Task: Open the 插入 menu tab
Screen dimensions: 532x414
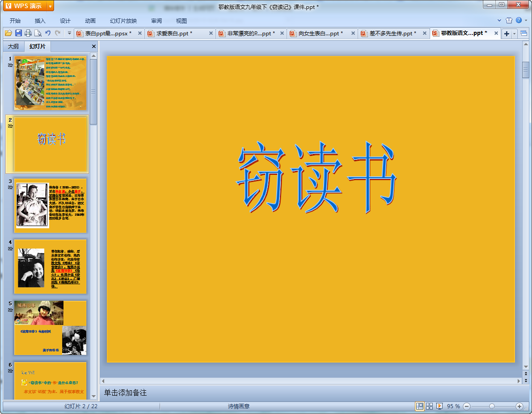Action: 40,21
